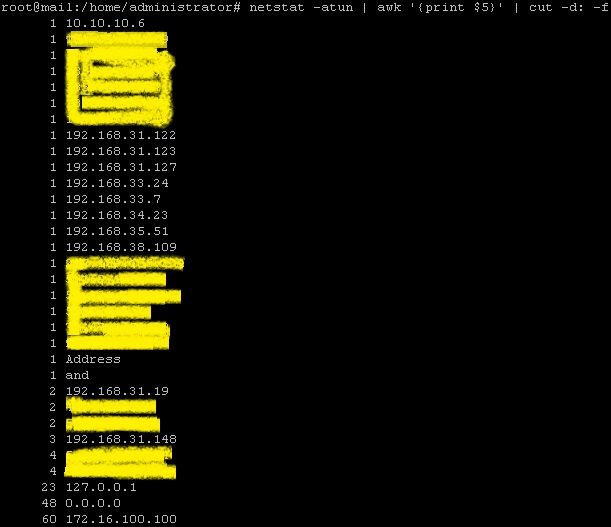Select the 192.168.31.123 line
The height and width of the screenshot is (527, 611).
pyautogui.click(x=121, y=151)
